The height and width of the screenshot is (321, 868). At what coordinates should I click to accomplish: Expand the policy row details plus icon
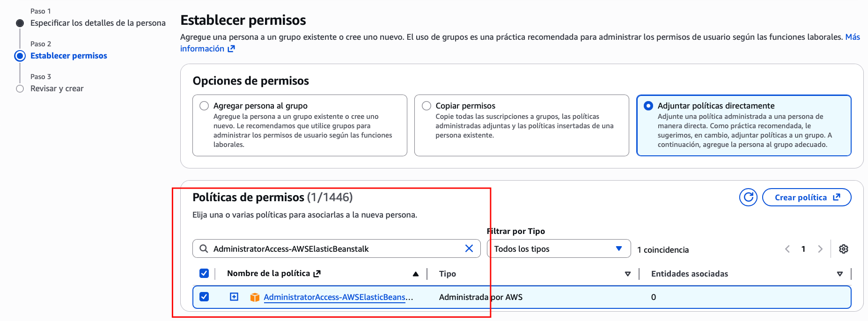[234, 297]
